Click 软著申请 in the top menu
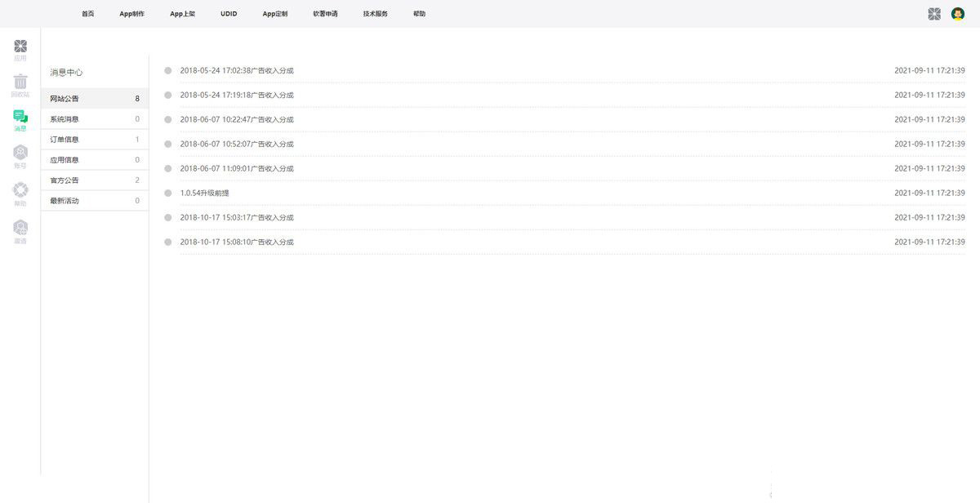 [325, 14]
